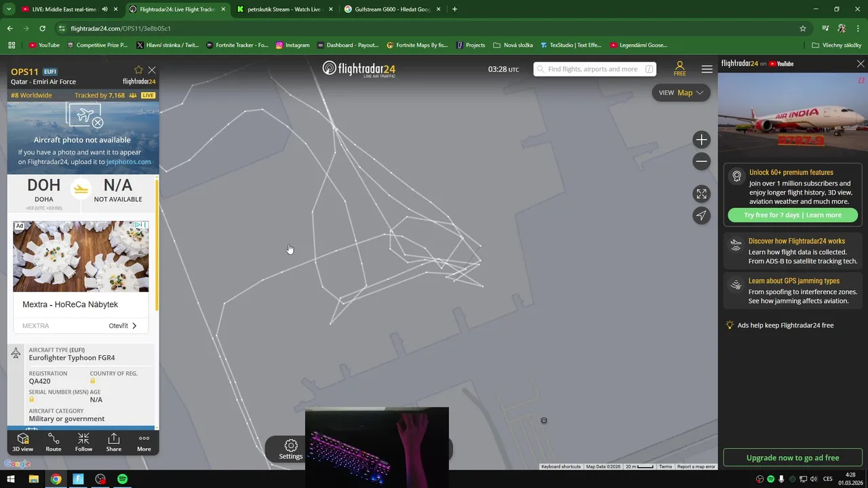Toggle fullscreen map mode

[x=701, y=194]
